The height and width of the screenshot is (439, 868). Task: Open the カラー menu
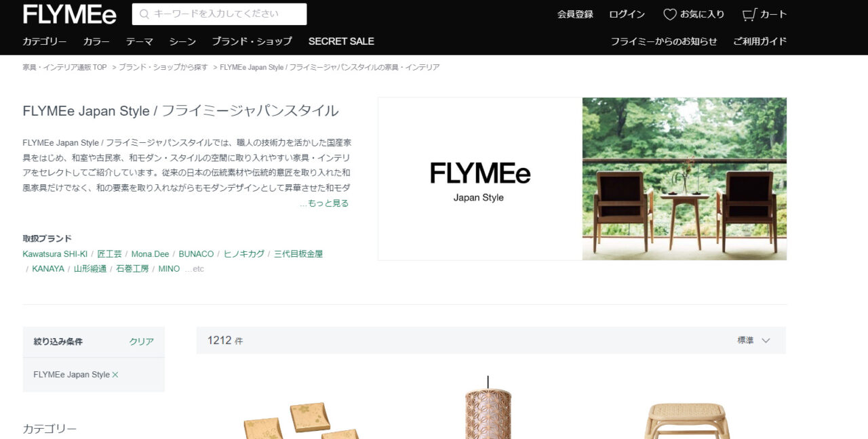96,41
